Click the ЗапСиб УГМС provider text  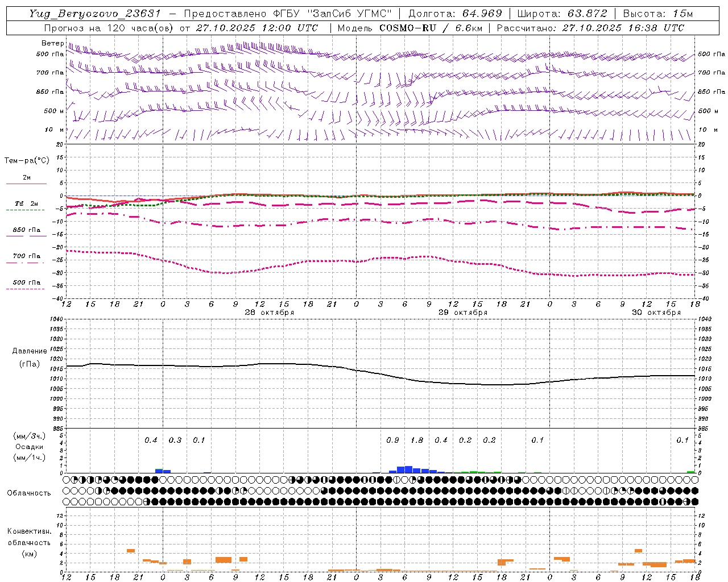(x=349, y=14)
